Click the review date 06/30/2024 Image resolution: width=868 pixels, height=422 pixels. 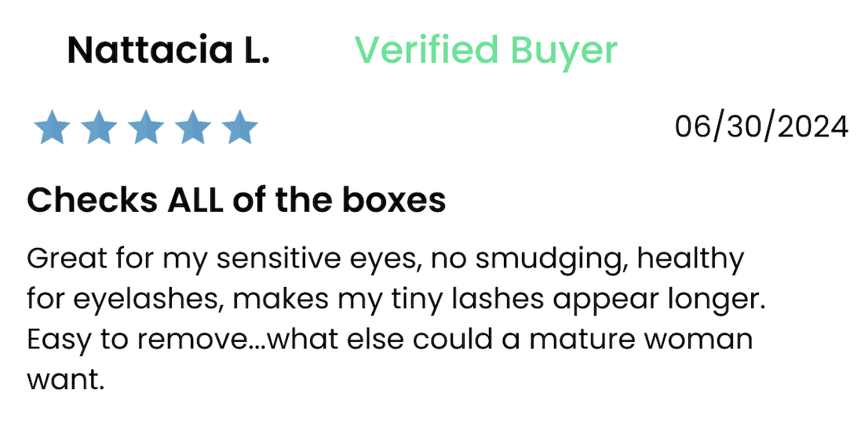(x=761, y=126)
